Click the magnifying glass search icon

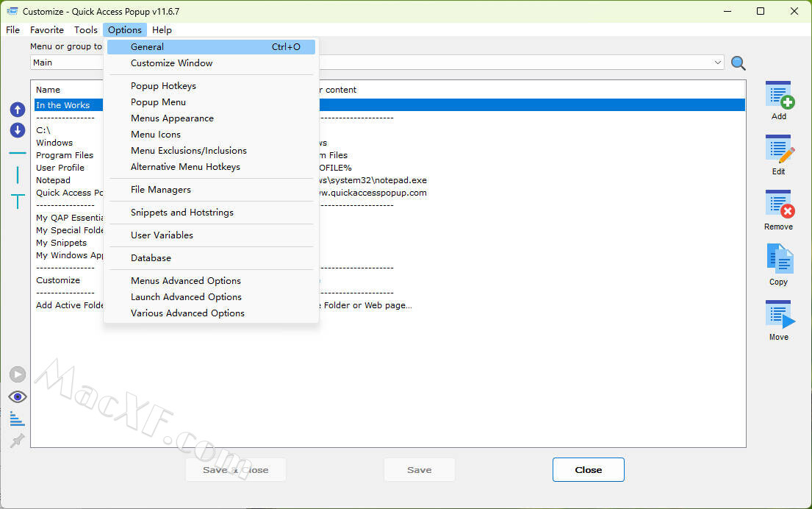point(739,63)
